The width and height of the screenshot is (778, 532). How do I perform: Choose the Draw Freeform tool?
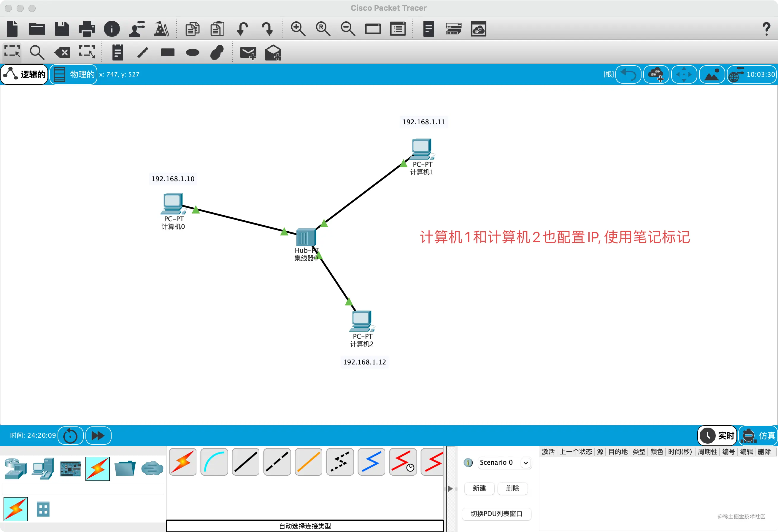[x=217, y=52]
